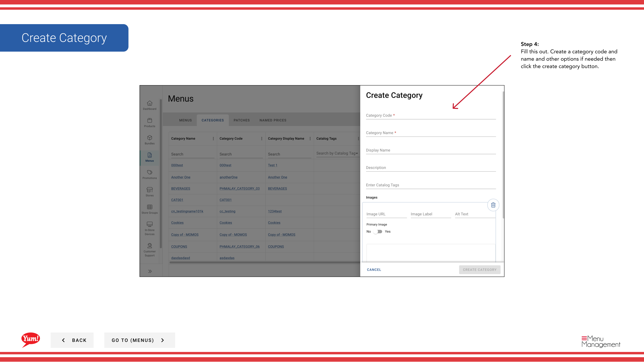The height and width of the screenshot is (362, 644).
Task: Open the PHMALAY_CATEGORY_06 code link
Action: pyautogui.click(x=239, y=246)
